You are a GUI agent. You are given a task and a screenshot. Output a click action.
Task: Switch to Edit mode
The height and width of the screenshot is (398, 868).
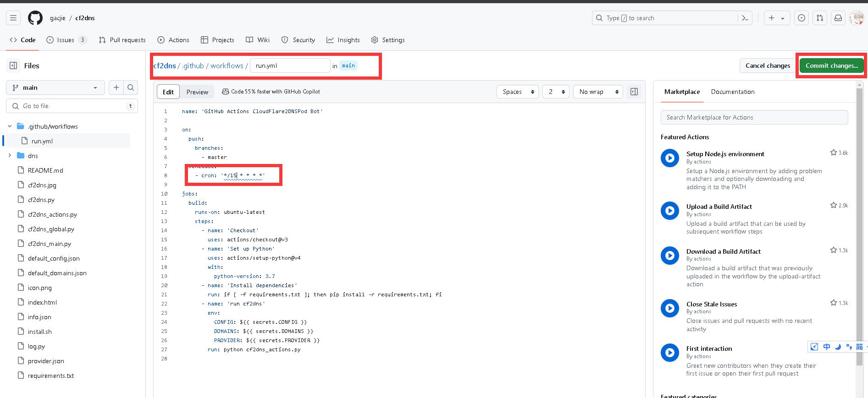[x=168, y=92]
